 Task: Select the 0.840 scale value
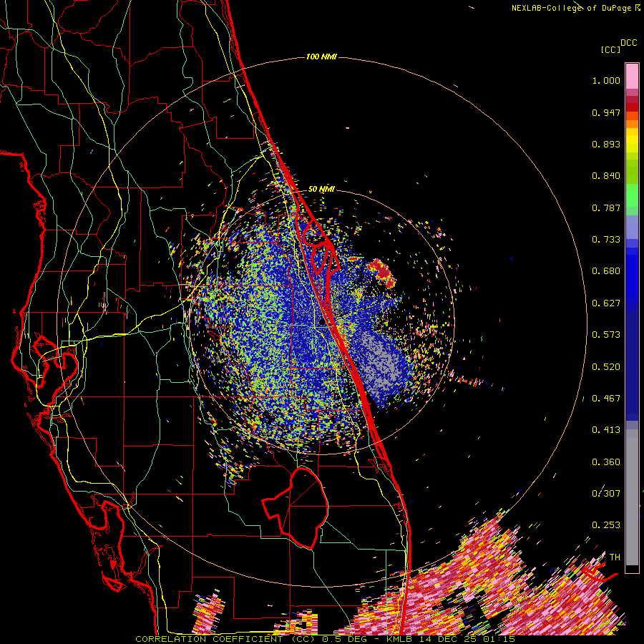click(x=606, y=176)
